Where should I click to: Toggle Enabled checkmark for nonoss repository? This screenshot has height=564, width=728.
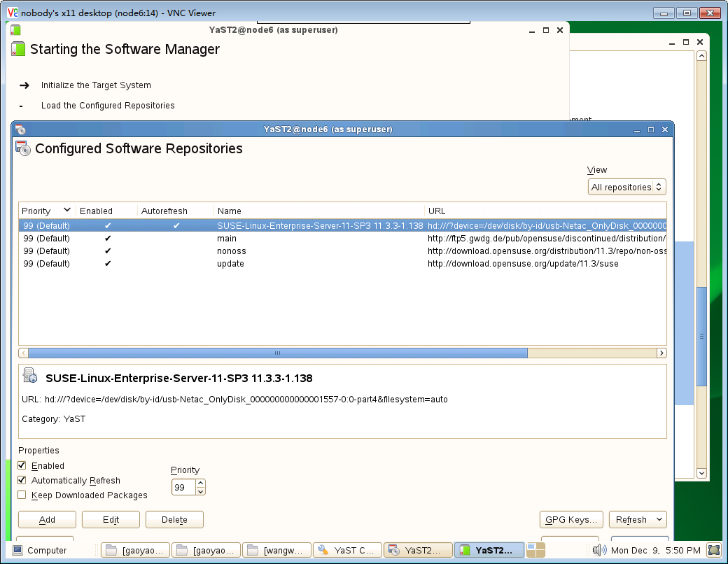108,251
